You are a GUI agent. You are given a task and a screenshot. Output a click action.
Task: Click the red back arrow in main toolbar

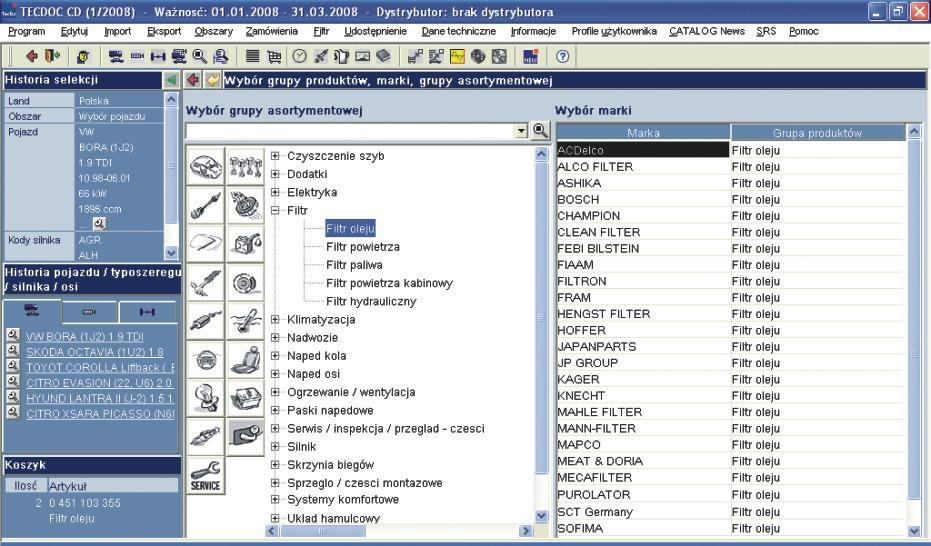pos(31,56)
